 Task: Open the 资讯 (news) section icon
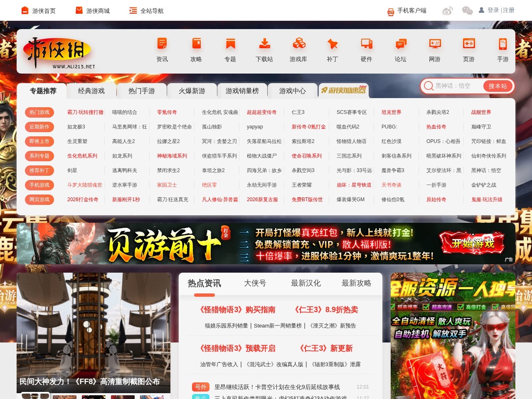tap(162, 48)
